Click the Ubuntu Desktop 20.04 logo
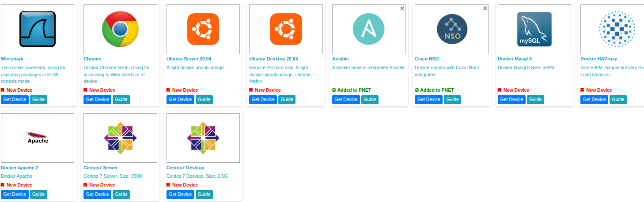Screen dimensions: 644x202 pyautogui.click(x=286, y=29)
